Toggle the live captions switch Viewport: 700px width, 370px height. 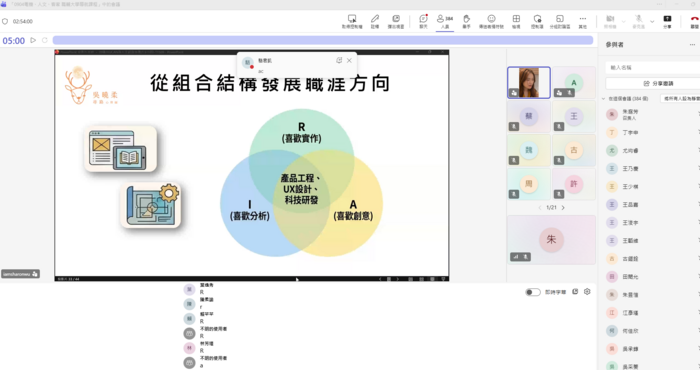pos(533,292)
